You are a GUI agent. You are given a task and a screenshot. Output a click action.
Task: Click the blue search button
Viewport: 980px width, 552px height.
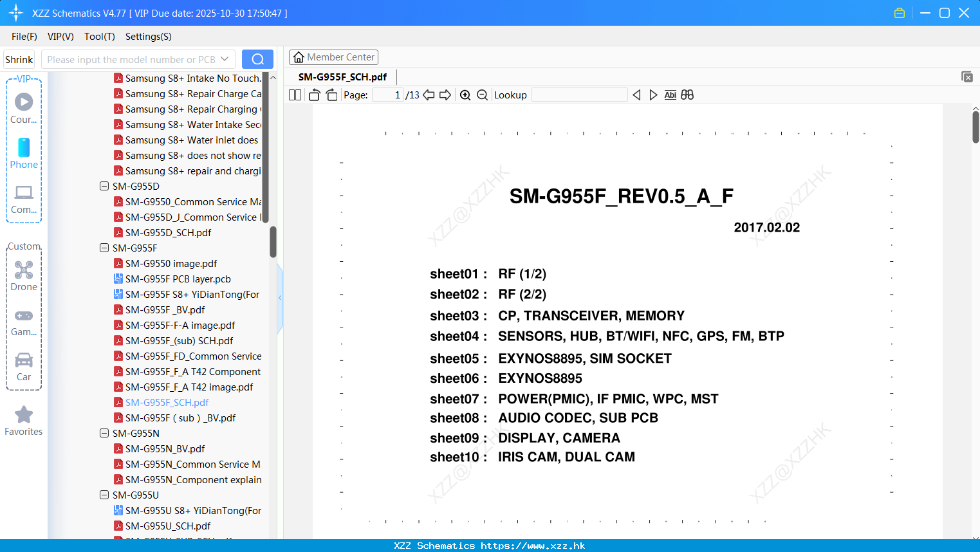(257, 59)
